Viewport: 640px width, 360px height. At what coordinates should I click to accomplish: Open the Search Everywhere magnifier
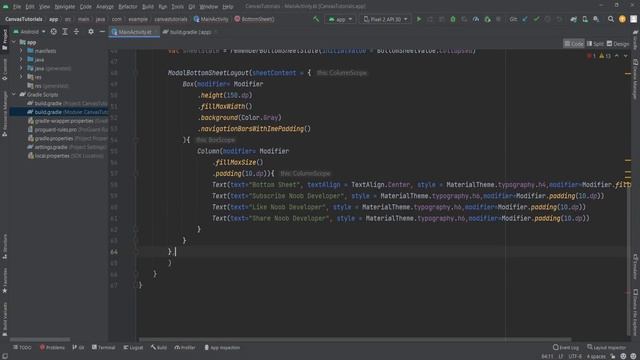click(x=611, y=19)
